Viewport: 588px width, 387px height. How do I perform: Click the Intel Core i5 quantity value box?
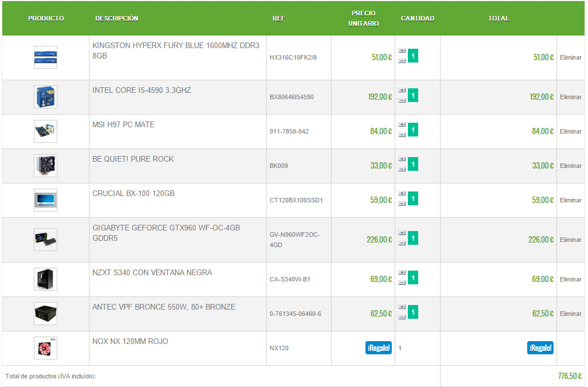pyautogui.click(x=413, y=96)
